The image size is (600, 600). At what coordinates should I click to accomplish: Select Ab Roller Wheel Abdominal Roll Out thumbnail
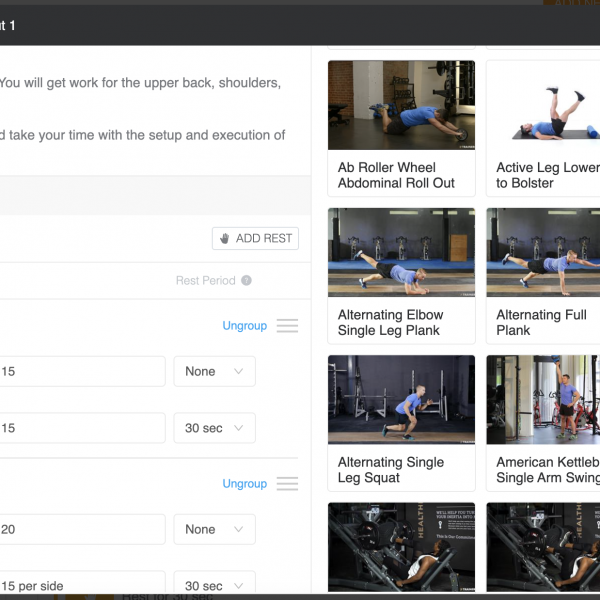click(x=401, y=105)
